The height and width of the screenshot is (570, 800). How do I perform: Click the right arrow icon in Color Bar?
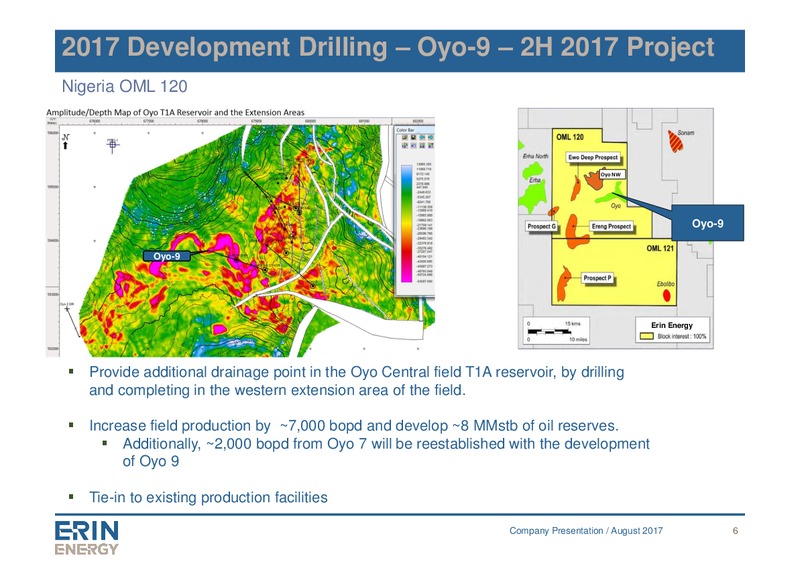tap(431, 137)
